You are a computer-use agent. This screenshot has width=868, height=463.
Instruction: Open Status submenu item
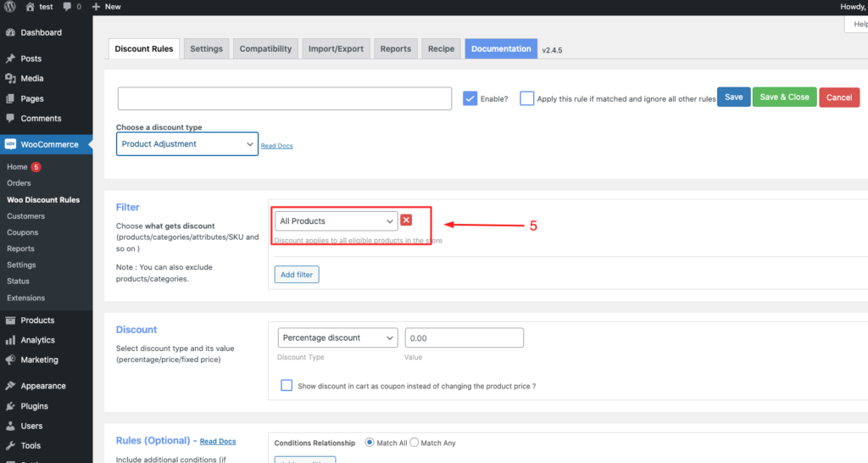(x=19, y=282)
